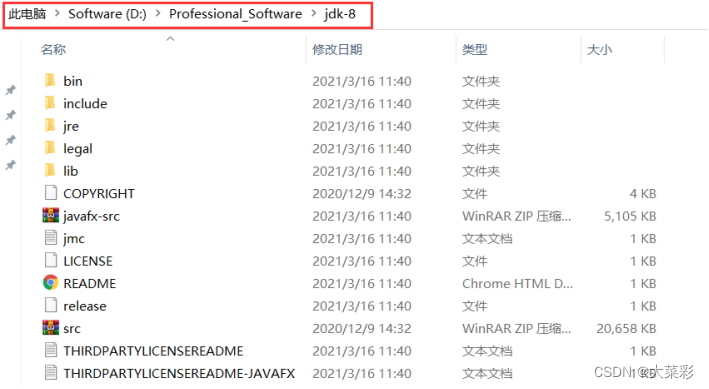Click the 1 KB size of release
The image size is (709, 389).
coord(643,306)
